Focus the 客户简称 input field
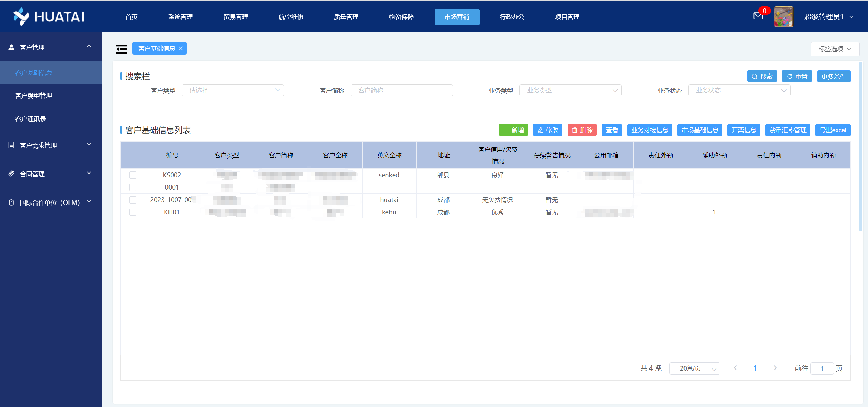 [401, 90]
